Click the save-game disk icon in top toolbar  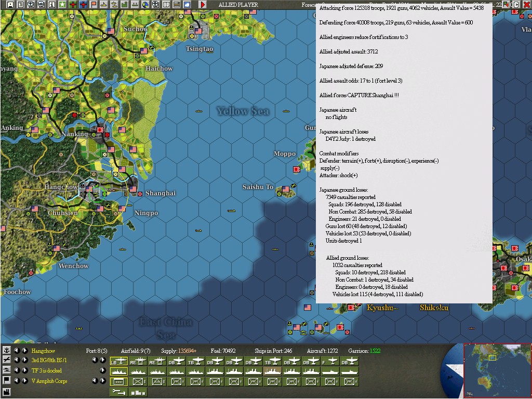pos(10,5)
